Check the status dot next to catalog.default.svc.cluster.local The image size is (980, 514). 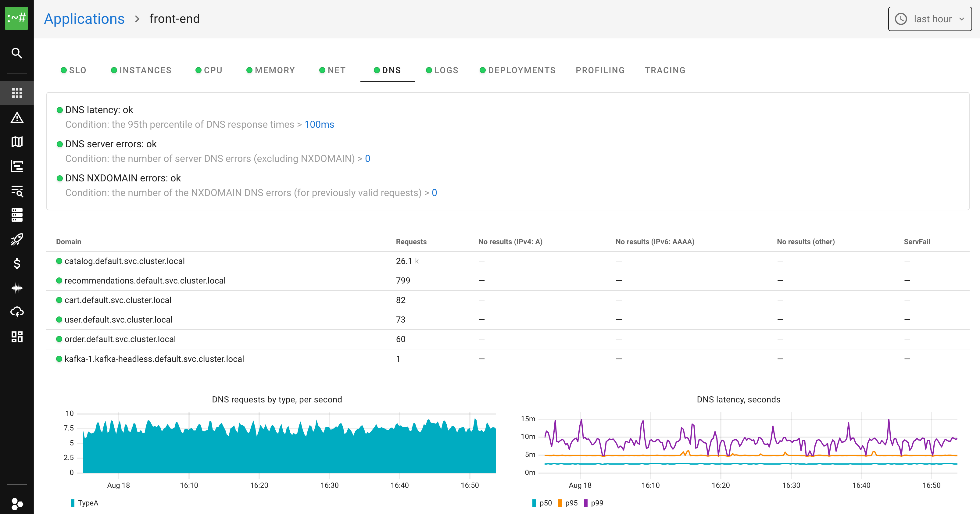pyautogui.click(x=59, y=261)
